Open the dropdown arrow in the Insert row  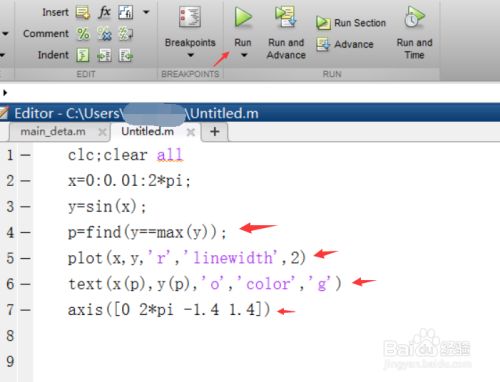tap(146, 12)
